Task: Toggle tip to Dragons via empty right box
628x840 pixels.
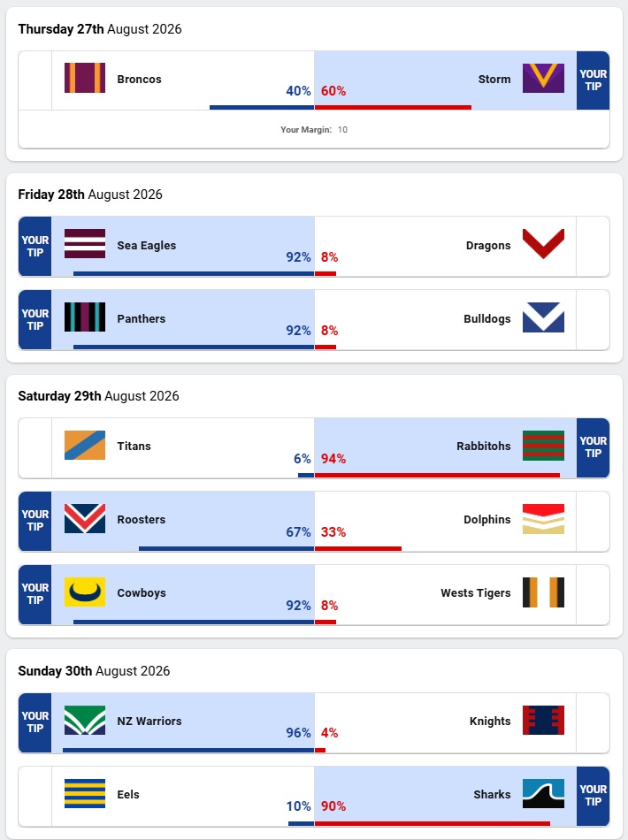Action: [593, 247]
